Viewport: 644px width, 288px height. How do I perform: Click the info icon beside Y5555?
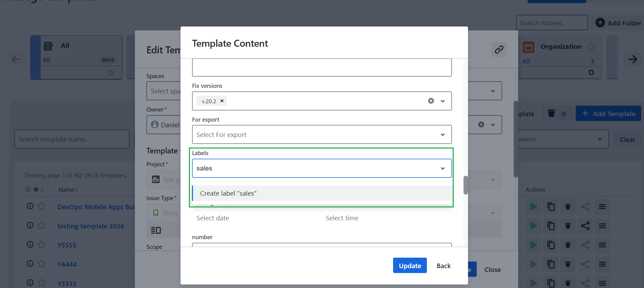(30, 245)
